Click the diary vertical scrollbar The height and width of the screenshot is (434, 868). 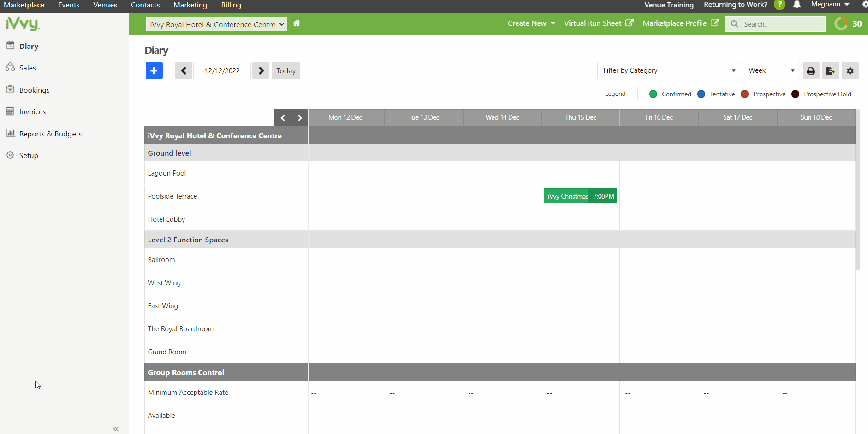tap(858, 189)
